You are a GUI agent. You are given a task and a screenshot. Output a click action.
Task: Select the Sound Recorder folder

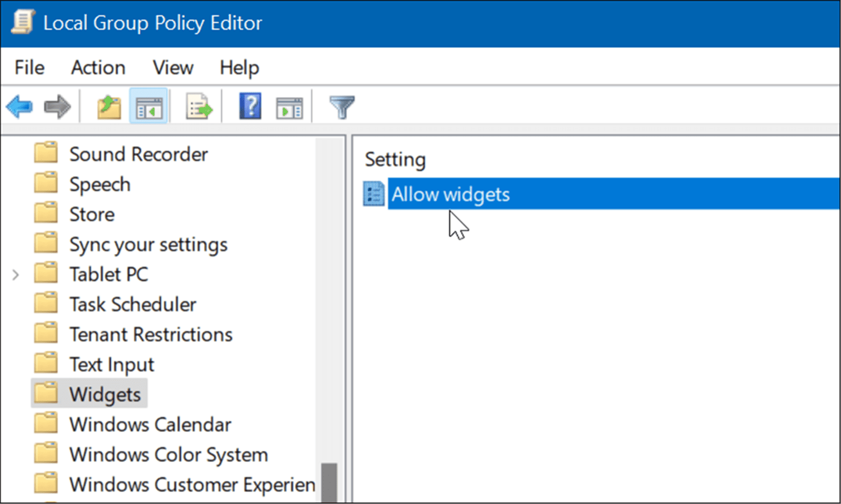(138, 155)
